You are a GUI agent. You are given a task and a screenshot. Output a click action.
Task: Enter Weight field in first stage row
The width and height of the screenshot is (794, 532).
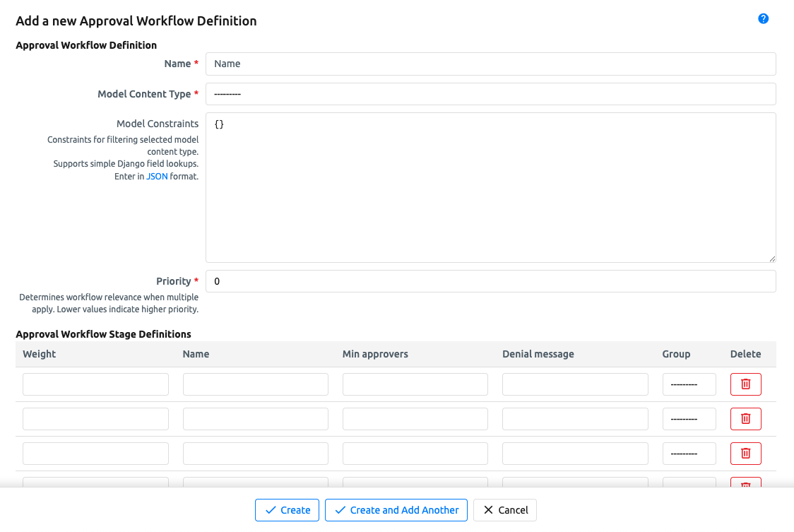(x=95, y=384)
